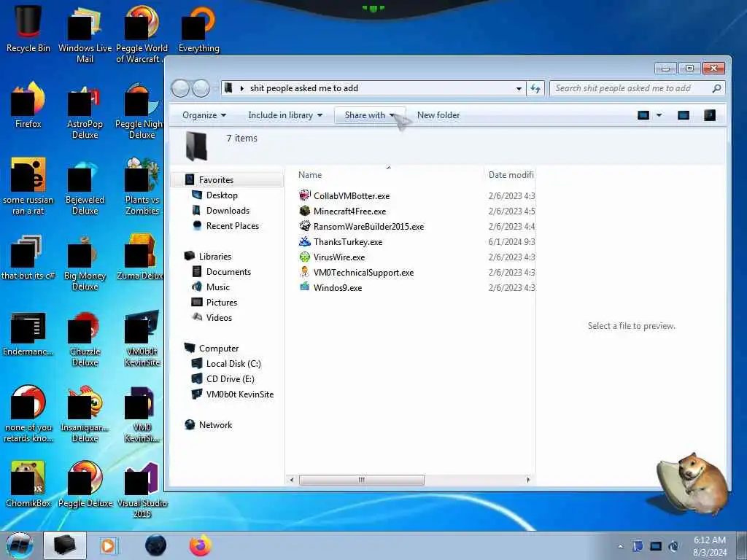
Task: Open the Recycle Bin desktop icon
Action: pos(28,28)
